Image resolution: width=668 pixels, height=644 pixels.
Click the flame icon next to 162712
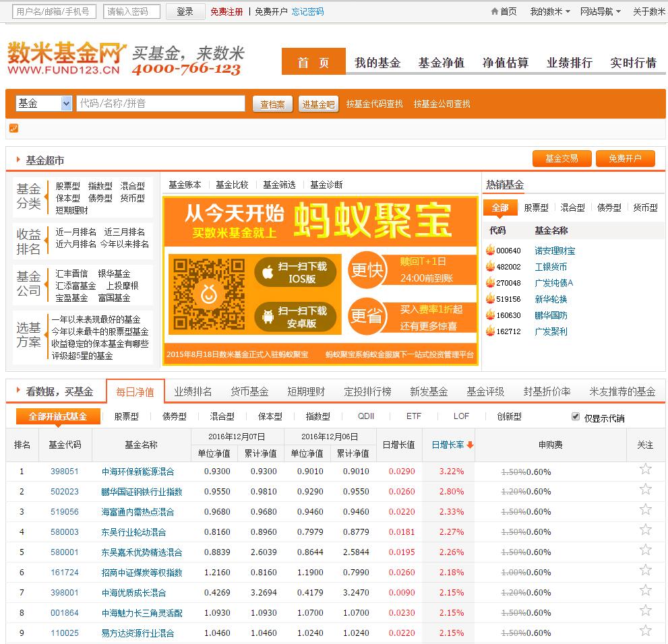click(x=490, y=331)
